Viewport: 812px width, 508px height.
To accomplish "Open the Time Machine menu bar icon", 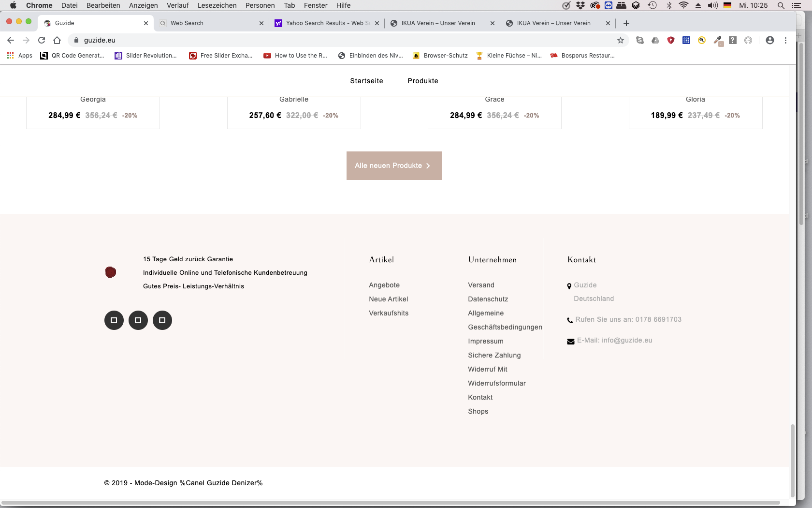I will pyautogui.click(x=652, y=5).
